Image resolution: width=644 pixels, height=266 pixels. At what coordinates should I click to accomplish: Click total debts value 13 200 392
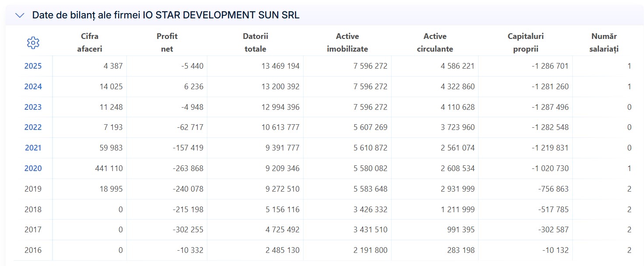(280, 87)
